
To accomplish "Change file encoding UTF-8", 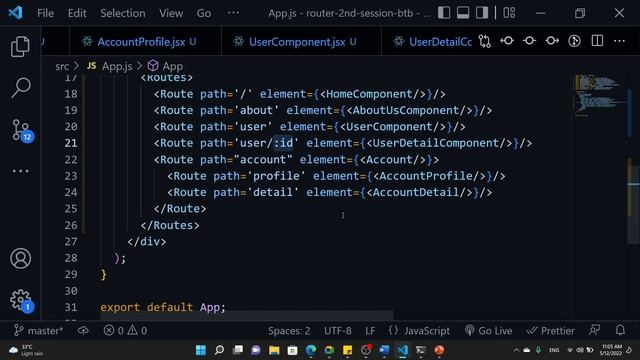I will pyautogui.click(x=338, y=331).
